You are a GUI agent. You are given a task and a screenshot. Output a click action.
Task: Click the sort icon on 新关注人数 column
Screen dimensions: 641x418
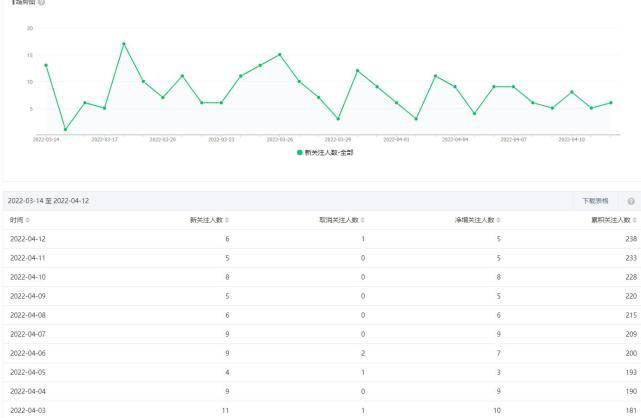pyautogui.click(x=228, y=220)
